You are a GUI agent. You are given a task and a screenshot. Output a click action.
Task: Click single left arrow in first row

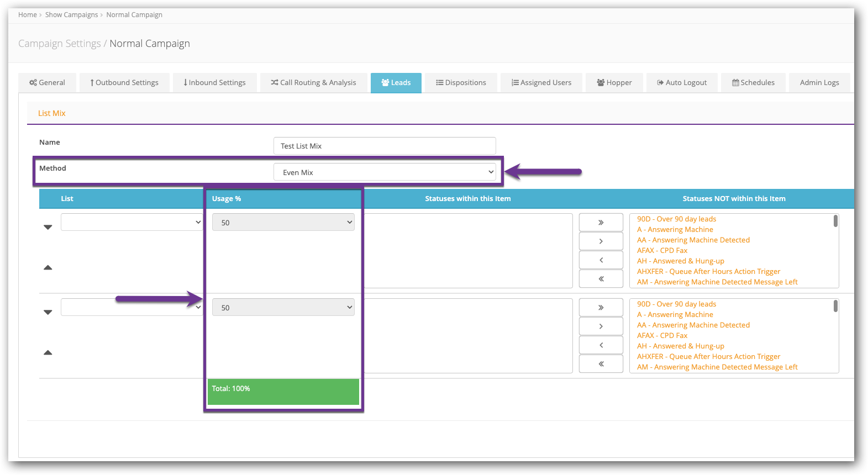click(x=601, y=260)
